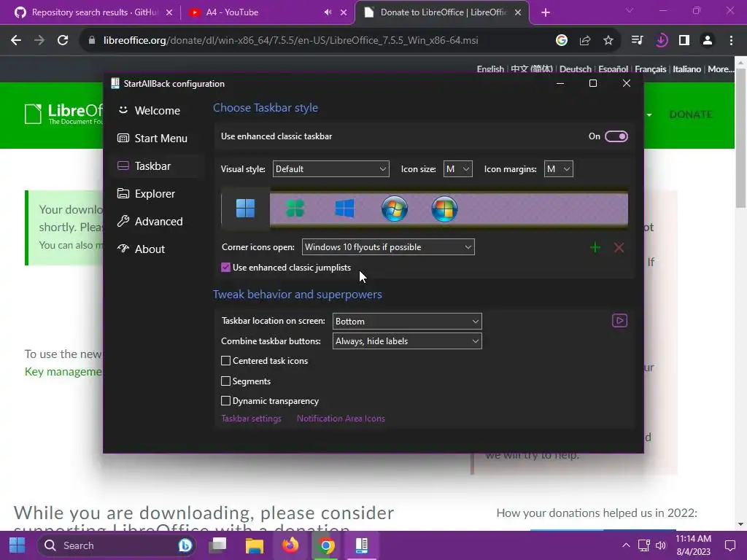This screenshot has width=747, height=560.
Task: Select the Windows 10 flat logo start button
Action: (x=344, y=209)
